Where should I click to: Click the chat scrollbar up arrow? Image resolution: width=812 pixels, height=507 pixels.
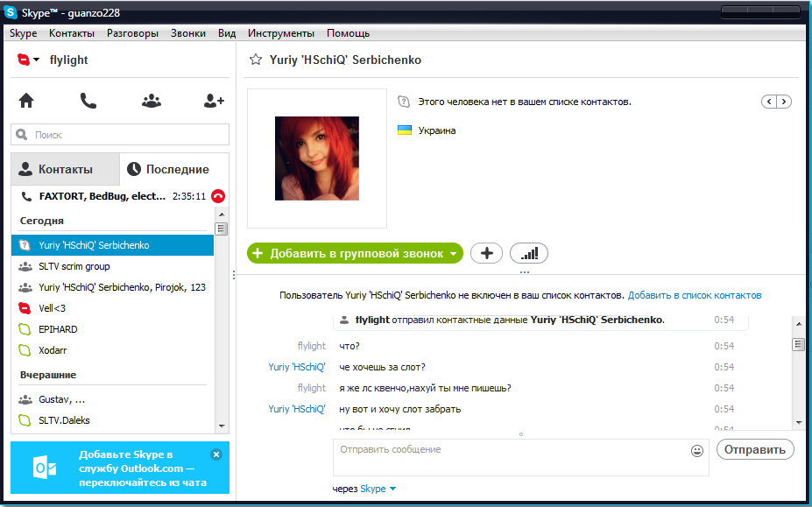point(798,324)
